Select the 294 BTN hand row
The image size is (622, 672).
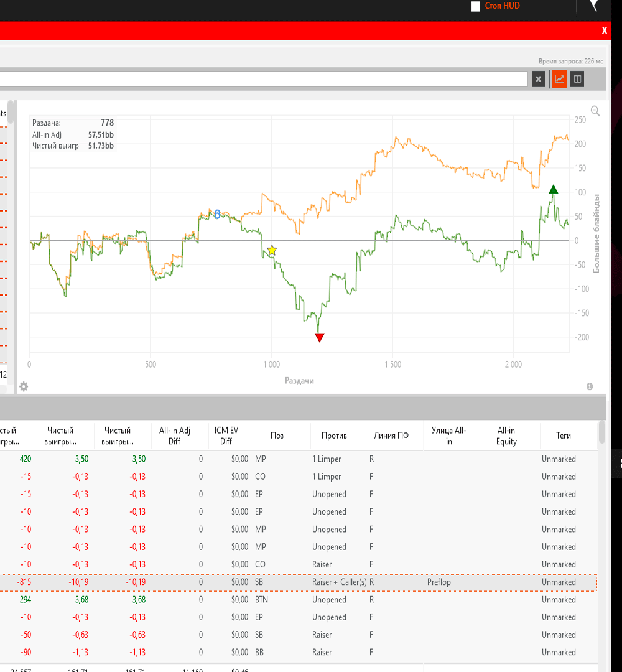[x=299, y=600]
